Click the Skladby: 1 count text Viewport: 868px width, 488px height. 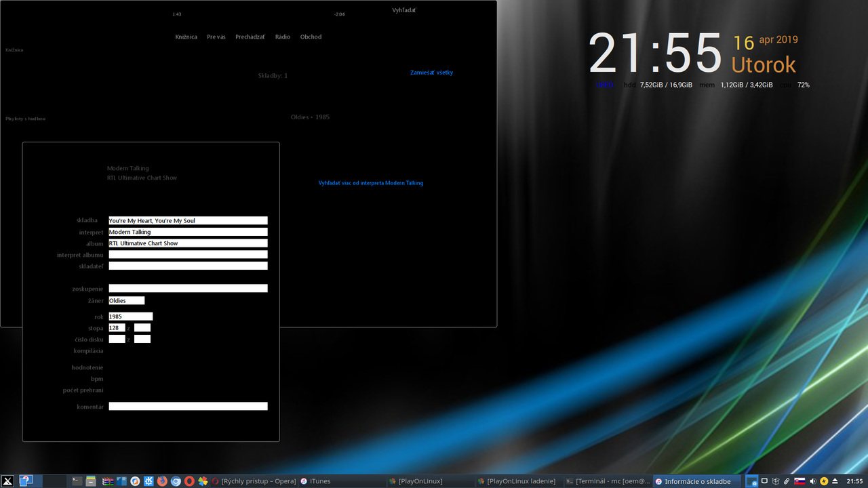coord(273,75)
